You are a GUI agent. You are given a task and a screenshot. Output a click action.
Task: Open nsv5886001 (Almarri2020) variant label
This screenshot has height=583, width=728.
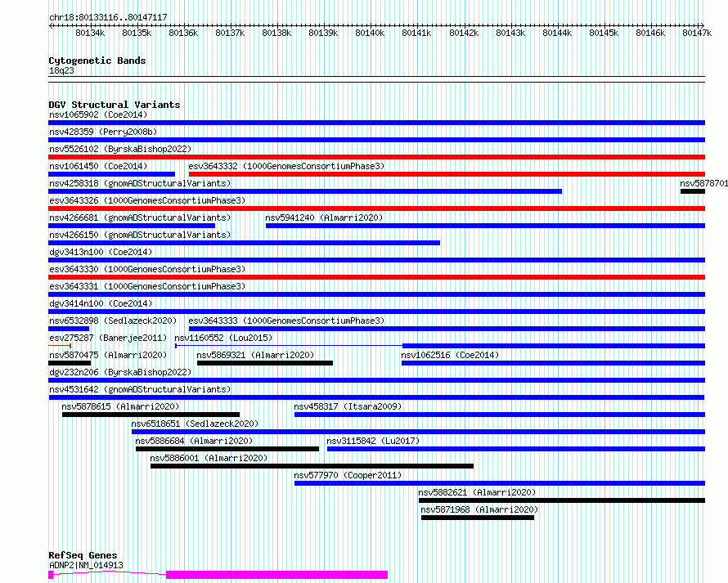[x=209, y=458]
